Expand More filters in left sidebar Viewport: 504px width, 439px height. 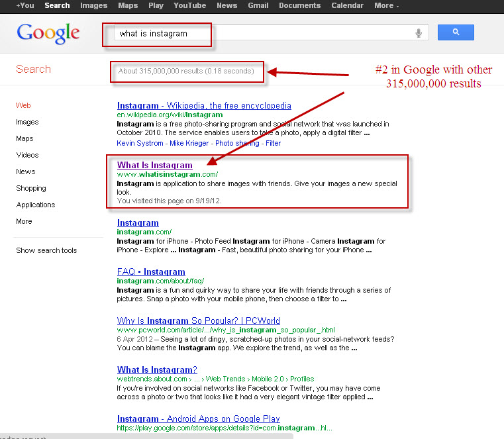click(x=24, y=221)
